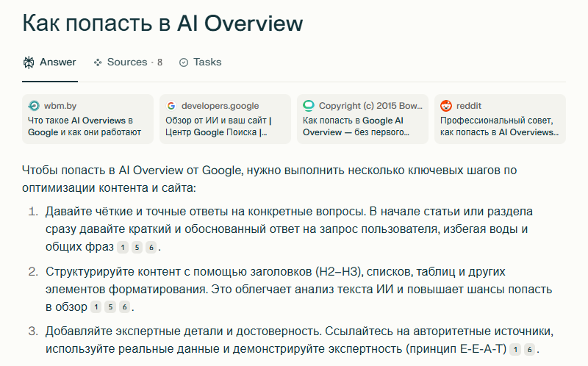The width and height of the screenshot is (588, 366).
Task: Open "Как попасть в Google AI Overview" source card
Action: (x=362, y=119)
